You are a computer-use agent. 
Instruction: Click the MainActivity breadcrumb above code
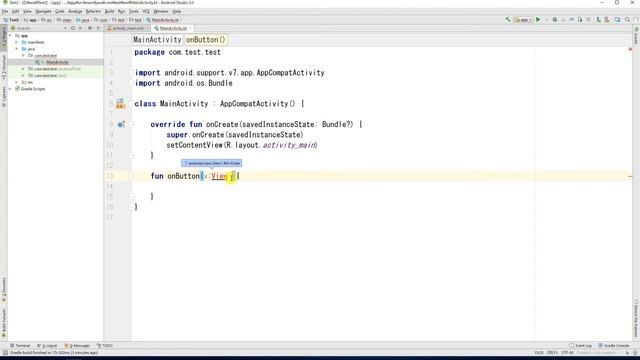157,40
